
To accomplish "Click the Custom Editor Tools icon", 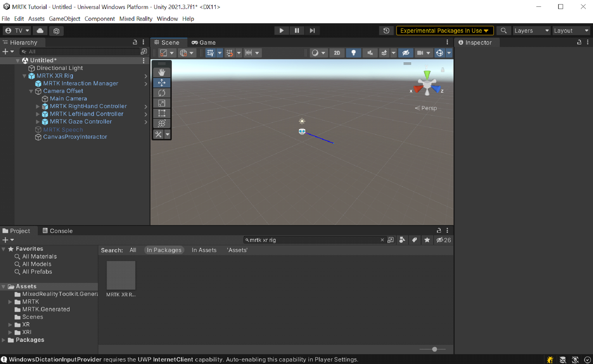I will [x=159, y=134].
